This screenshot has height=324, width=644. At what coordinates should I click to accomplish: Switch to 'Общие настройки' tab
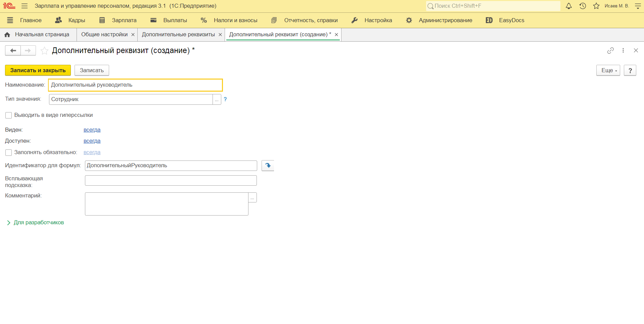[104, 35]
